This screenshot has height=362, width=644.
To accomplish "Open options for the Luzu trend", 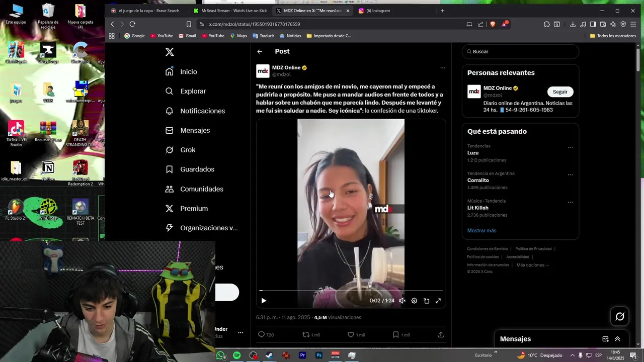I will point(570,147).
